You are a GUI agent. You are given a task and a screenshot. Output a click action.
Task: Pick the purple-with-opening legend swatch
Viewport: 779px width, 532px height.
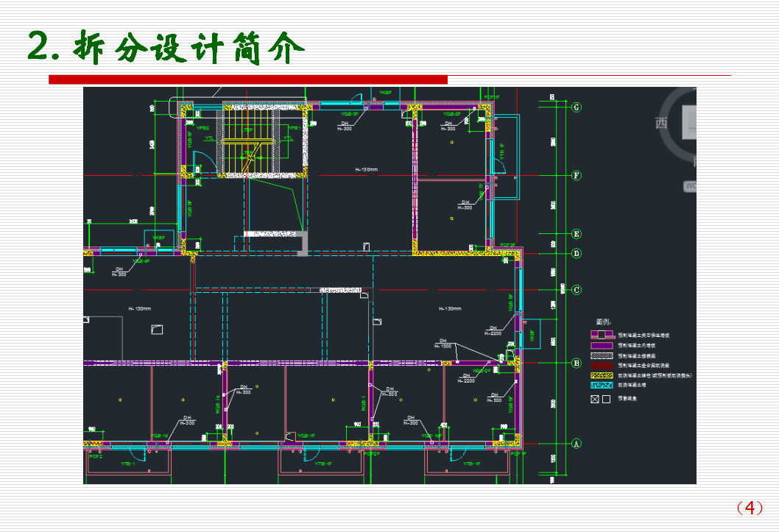coord(602,335)
